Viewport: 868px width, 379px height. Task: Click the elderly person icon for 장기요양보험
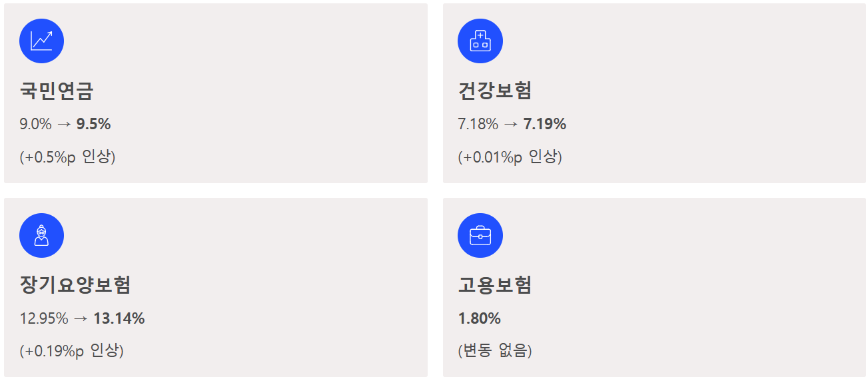41,235
